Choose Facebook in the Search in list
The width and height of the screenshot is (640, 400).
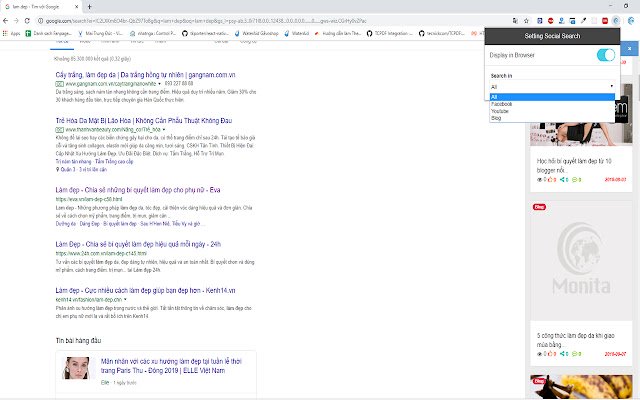[552, 104]
